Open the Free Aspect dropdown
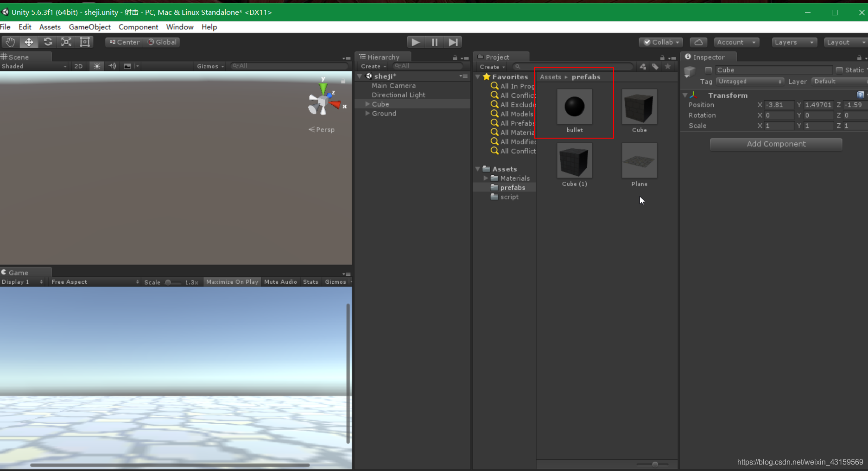 click(x=95, y=282)
